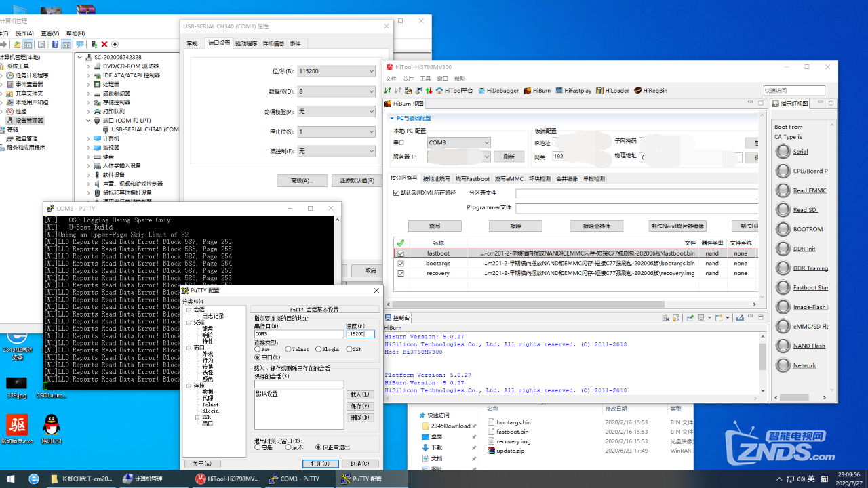The image size is (868, 488).
Task: Click the red X uninstall device icon in 计算机管理 toolbar
Action: click(105, 44)
